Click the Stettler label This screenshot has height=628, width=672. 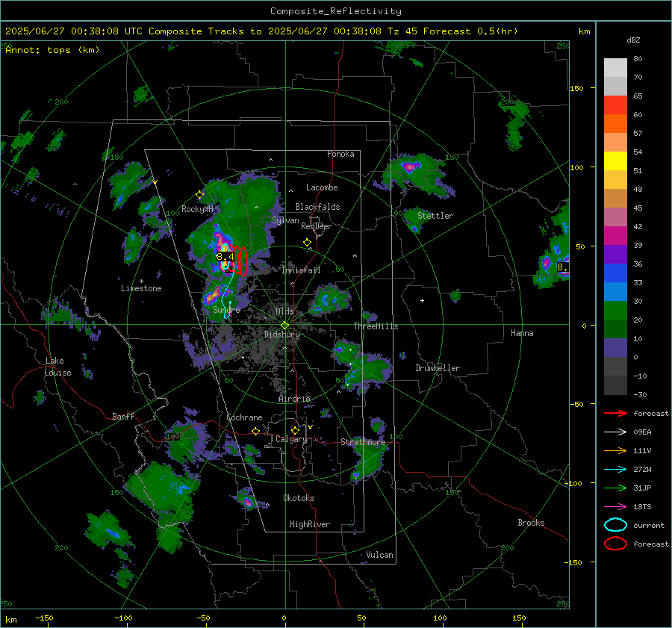coord(435,216)
